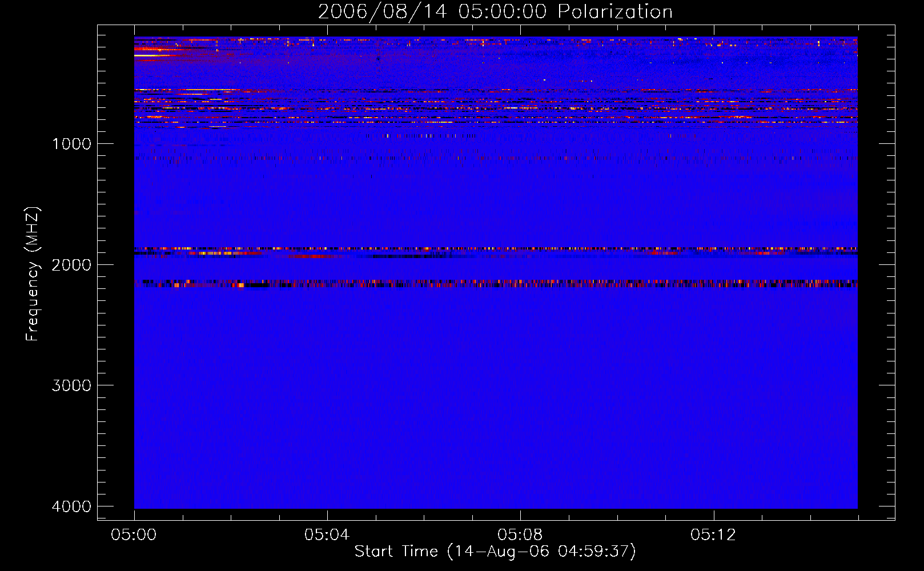
Task: Click the plot title '2006/08/14 05:00:00 Polarization'
Action: pyautogui.click(x=495, y=11)
